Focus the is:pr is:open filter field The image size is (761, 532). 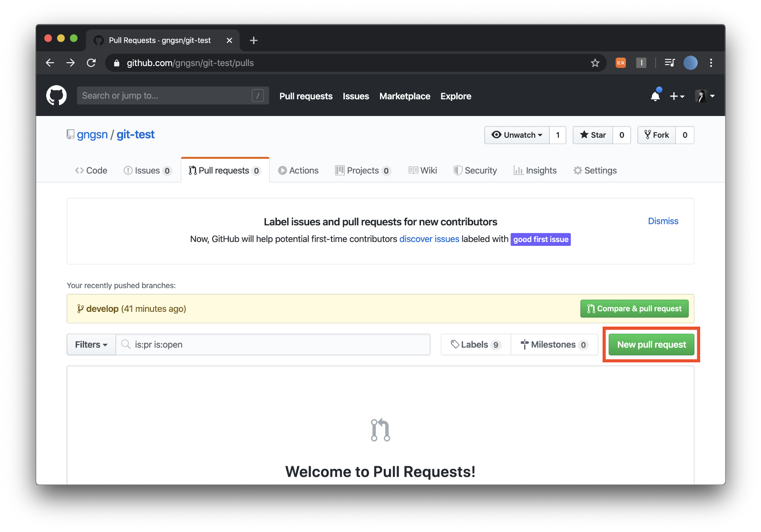[x=273, y=344]
